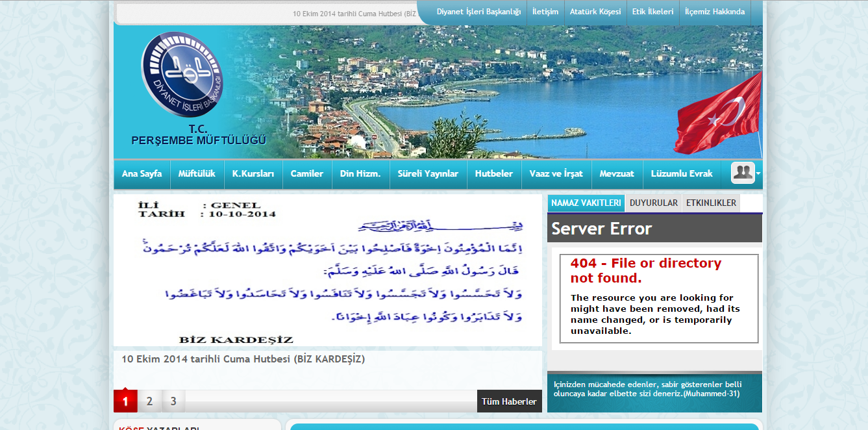Screen dimensions: 868x430
Task: Click the Tüm Haberler button
Action: pyautogui.click(x=509, y=401)
